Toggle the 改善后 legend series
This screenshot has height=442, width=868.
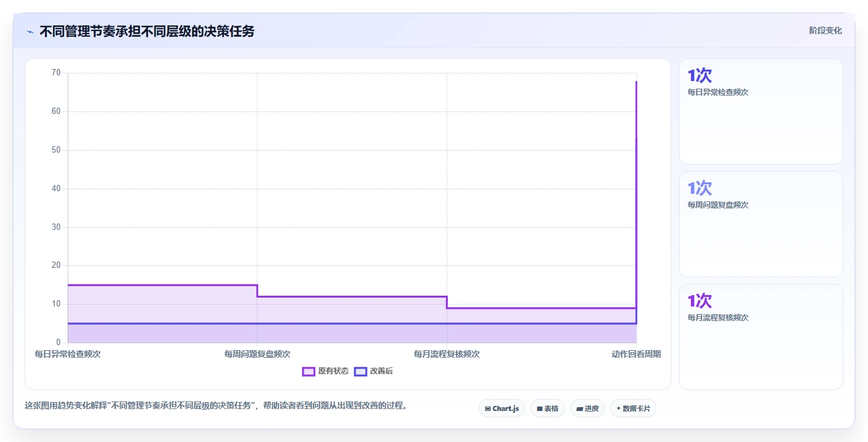373,371
